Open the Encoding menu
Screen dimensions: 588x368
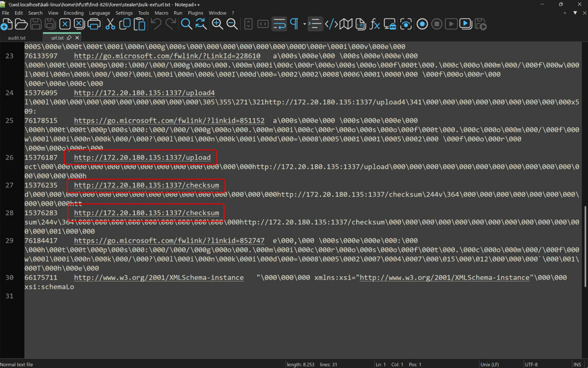point(73,13)
